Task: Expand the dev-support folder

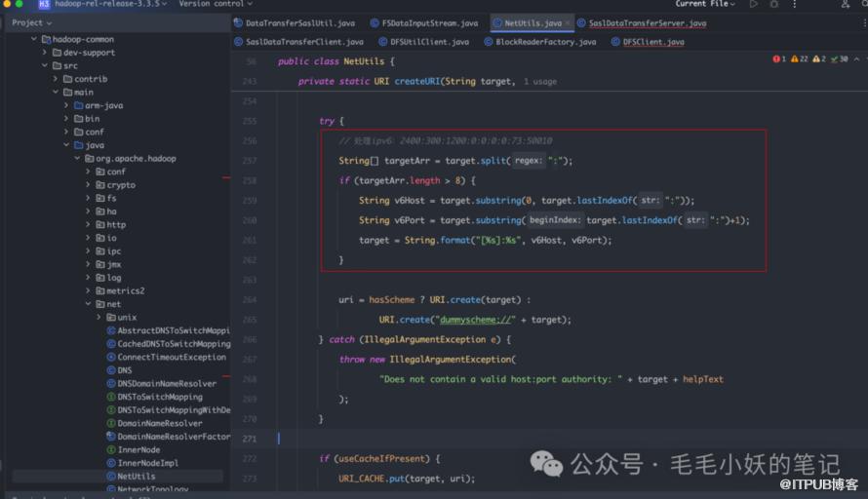Action: point(44,53)
